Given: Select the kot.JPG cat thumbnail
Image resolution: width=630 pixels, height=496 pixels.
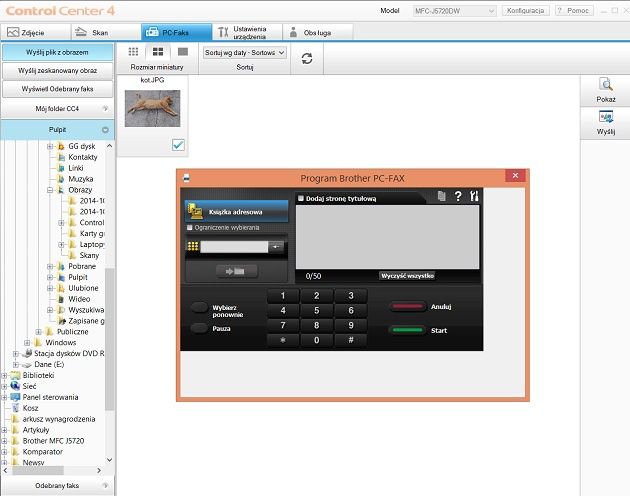Looking at the screenshot, I should [x=152, y=108].
